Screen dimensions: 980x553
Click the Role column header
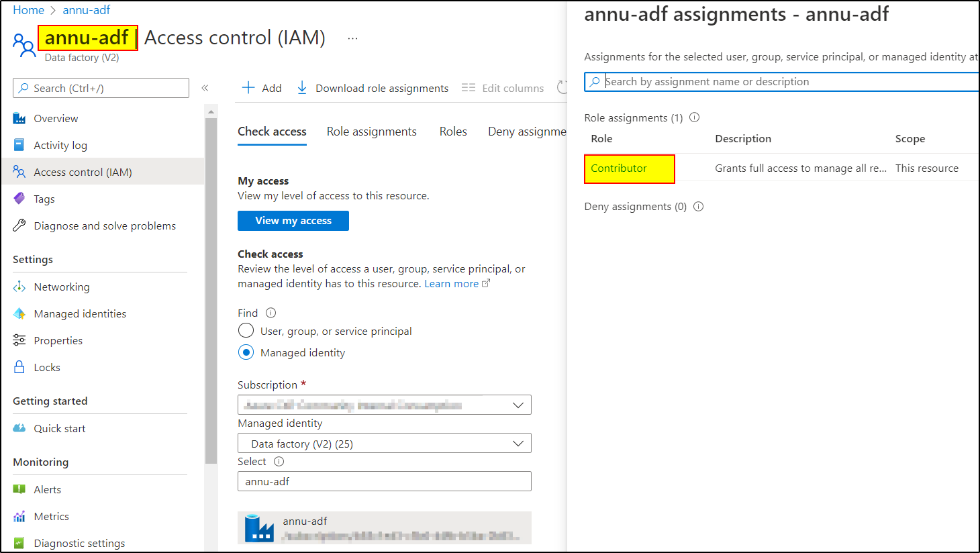[x=601, y=139]
